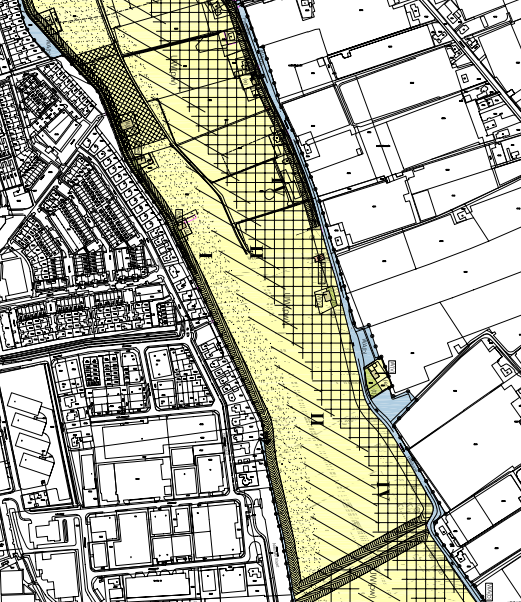Click the dense diagonal cross-hatched zone at upper left
Viewport: 521px width, 602px height.
pos(125,101)
